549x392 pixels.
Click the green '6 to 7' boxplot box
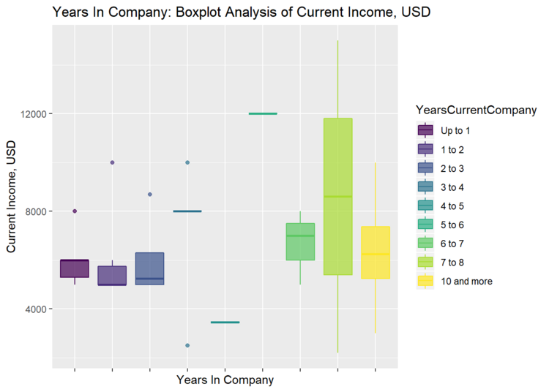click(300, 241)
